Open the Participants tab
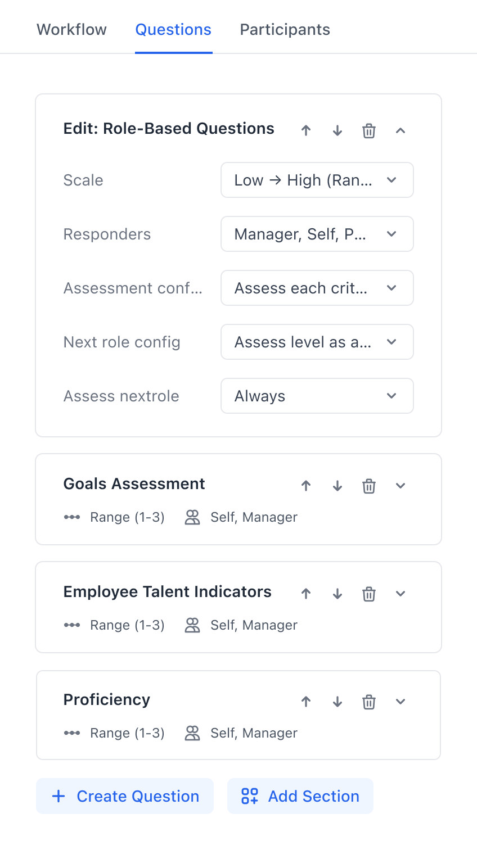Screen dimensions: 477x868 285,29
